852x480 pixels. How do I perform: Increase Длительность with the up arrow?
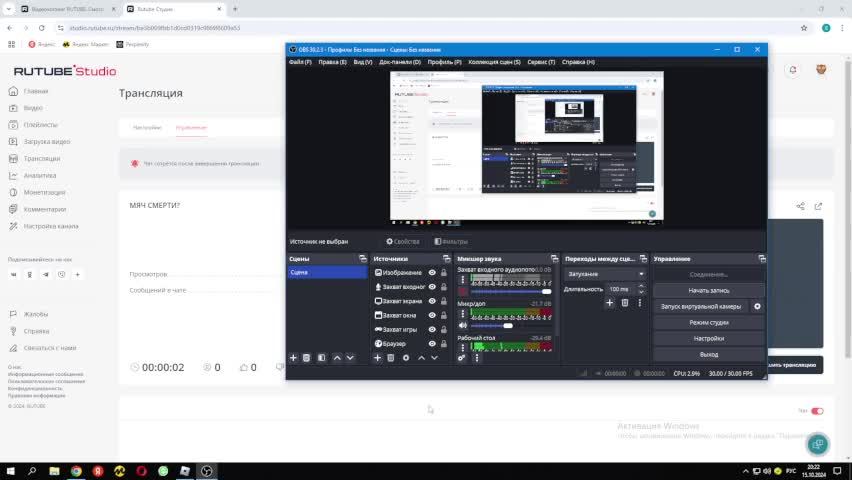(641, 286)
